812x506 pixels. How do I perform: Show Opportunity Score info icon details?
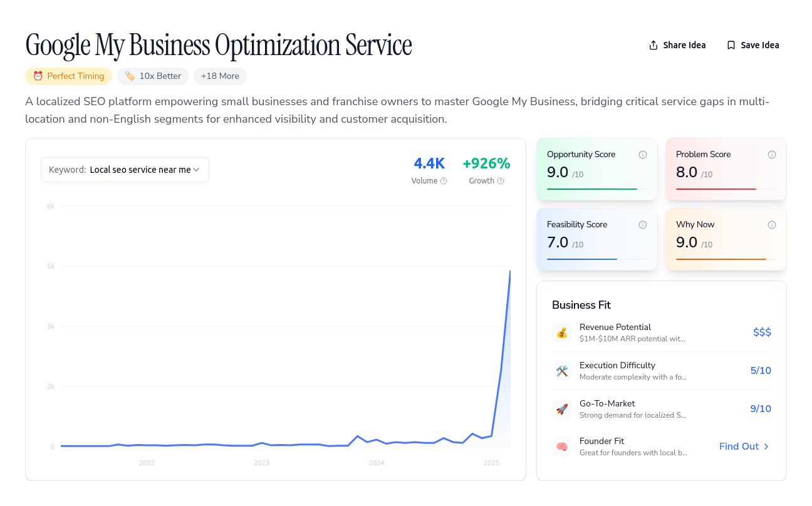pos(643,155)
